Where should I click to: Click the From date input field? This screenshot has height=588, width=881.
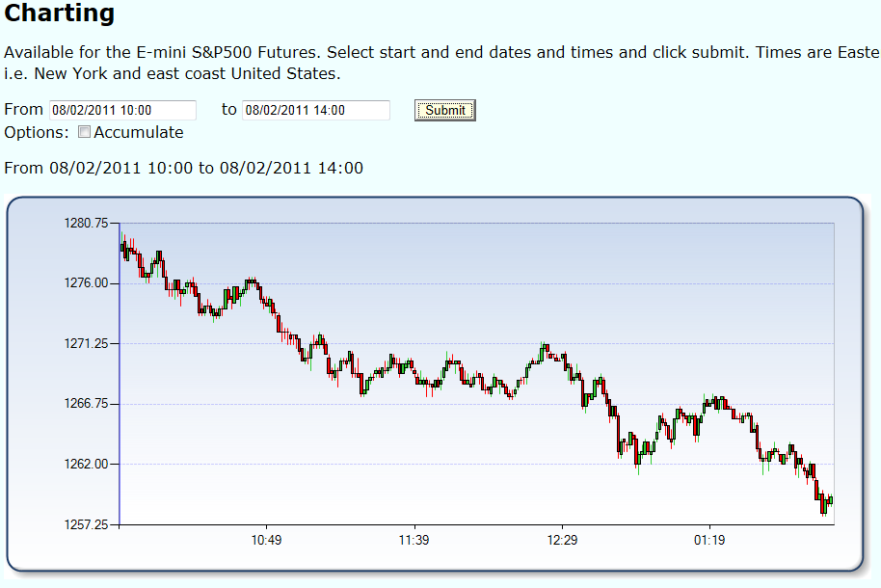coord(122,110)
